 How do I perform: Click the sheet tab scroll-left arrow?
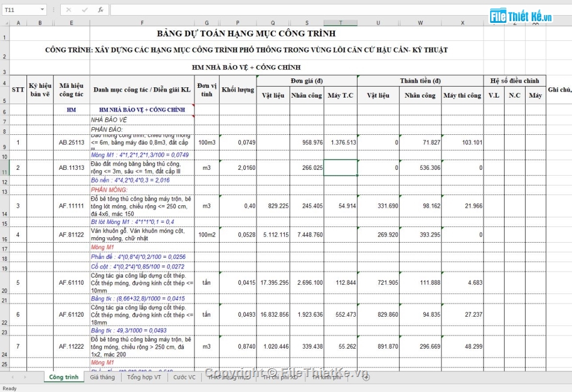(13, 377)
